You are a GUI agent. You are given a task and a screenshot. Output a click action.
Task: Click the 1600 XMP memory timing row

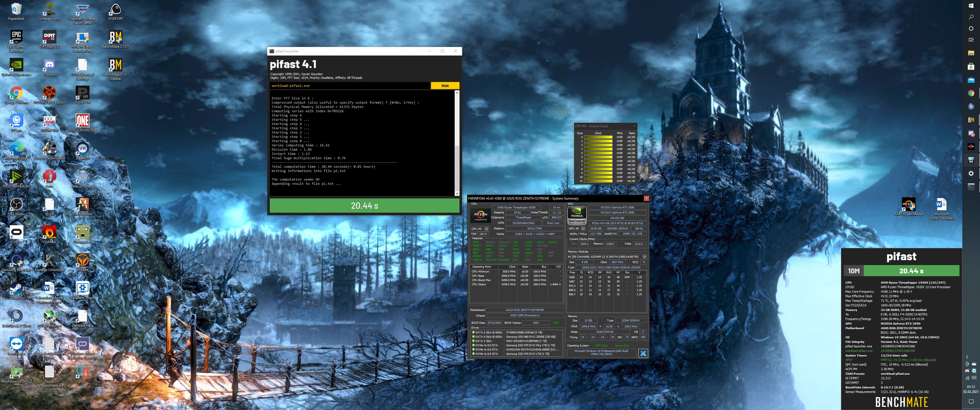tap(607, 277)
